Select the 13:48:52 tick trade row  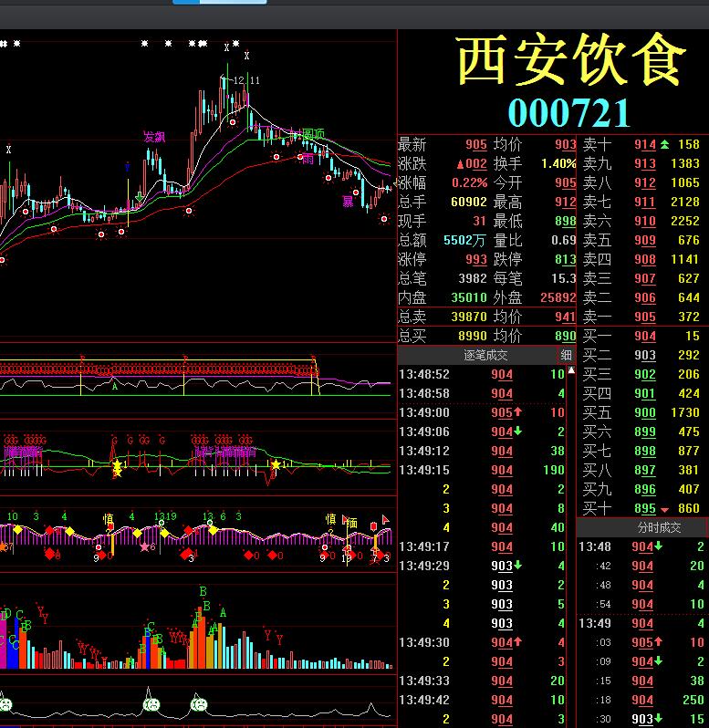(482, 374)
